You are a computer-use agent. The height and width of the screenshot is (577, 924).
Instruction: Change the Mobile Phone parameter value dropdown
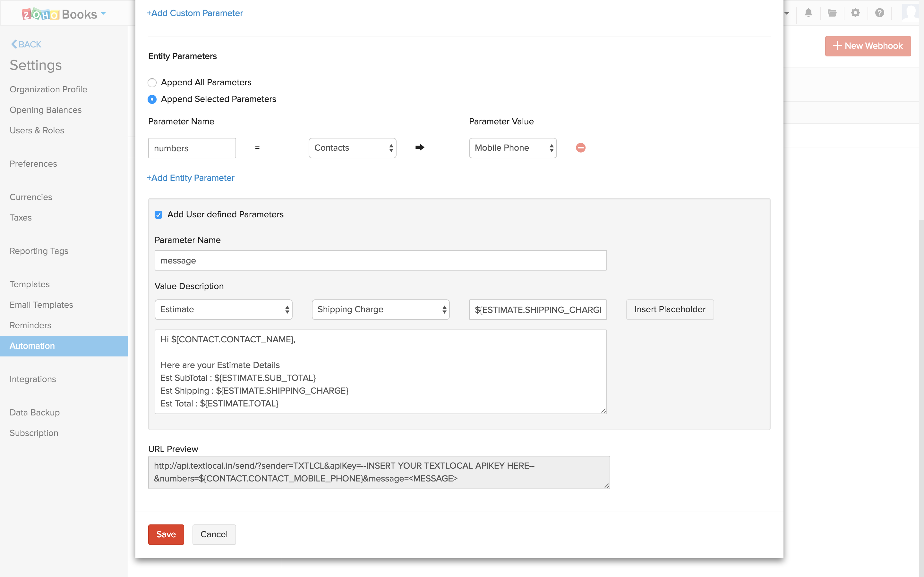click(x=512, y=148)
